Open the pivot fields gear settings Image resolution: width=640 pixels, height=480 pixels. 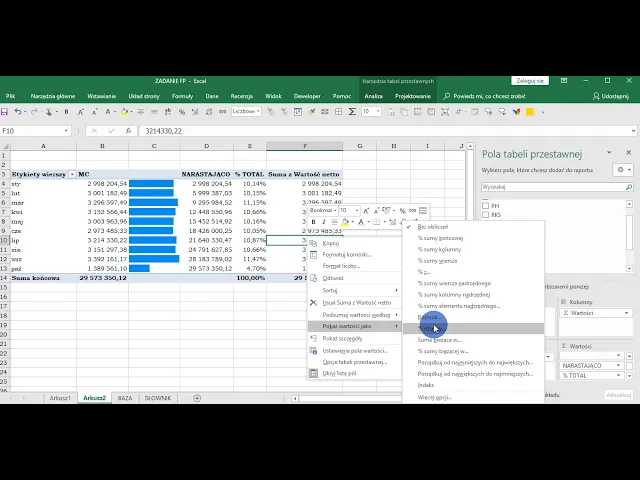pos(622,170)
